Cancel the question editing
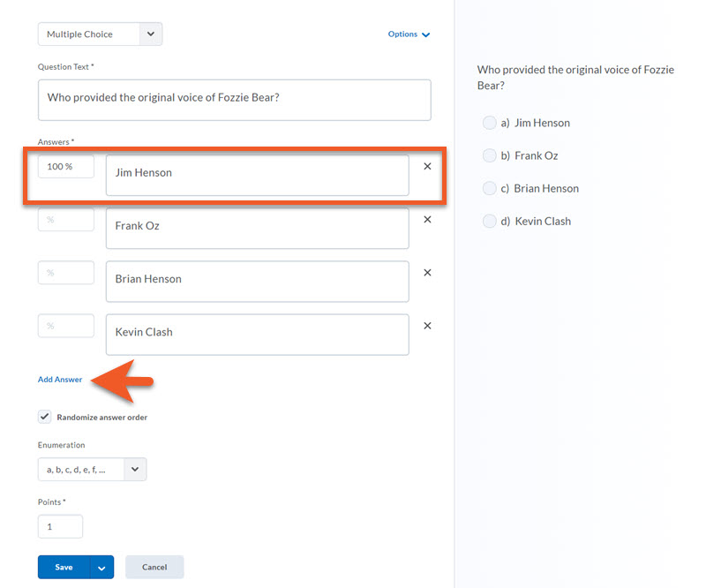 pyautogui.click(x=154, y=567)
